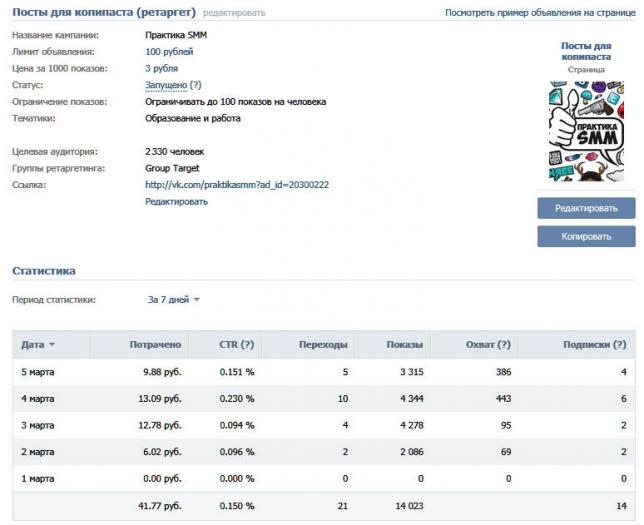Screen dimensions: 644x525
Task: Click the Образование и работа topic value
Action: tap(193, 118)
